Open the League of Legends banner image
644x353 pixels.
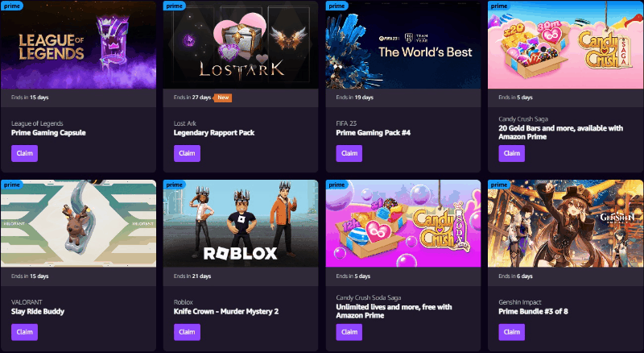point(78,45)
